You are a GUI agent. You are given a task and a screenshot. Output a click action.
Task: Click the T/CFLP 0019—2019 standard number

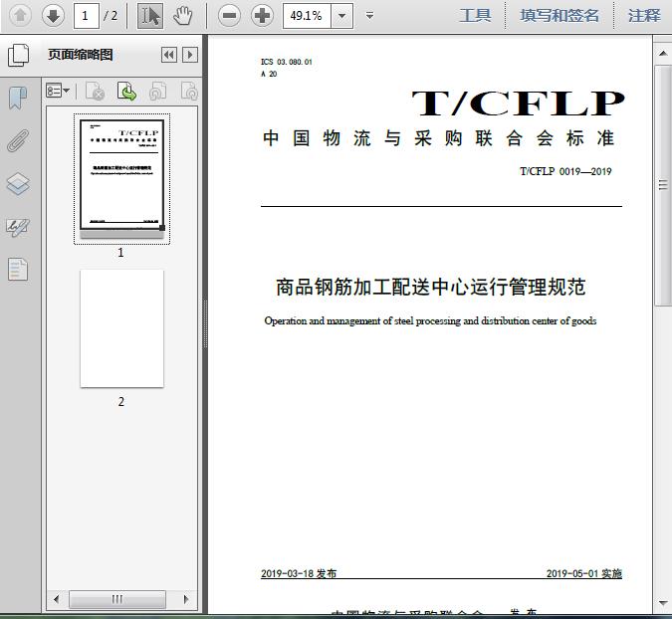[x=565, y=171]
